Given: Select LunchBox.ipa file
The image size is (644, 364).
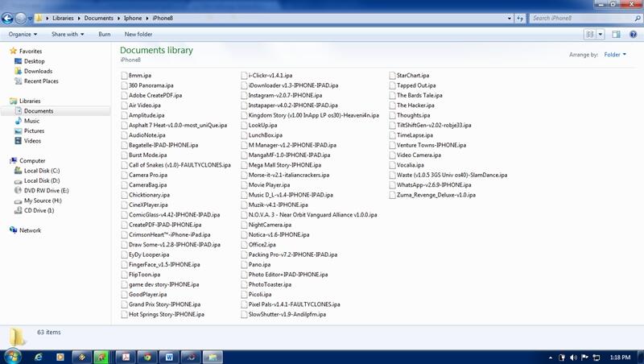Looking at the screenshot, I should coord(266,135).
